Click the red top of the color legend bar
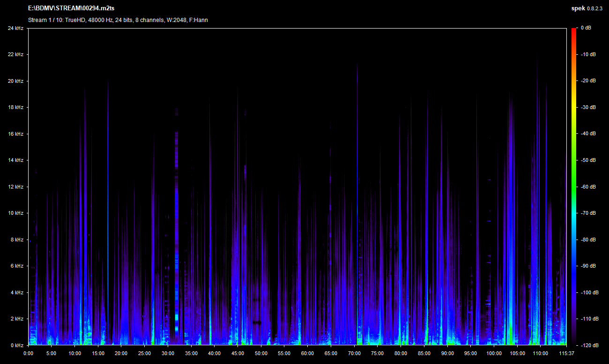 574,31
